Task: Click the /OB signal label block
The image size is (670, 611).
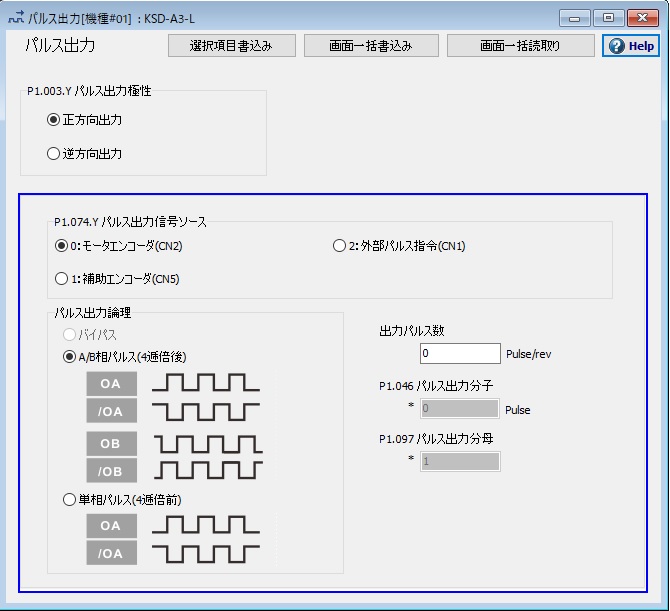Action: 111,470
